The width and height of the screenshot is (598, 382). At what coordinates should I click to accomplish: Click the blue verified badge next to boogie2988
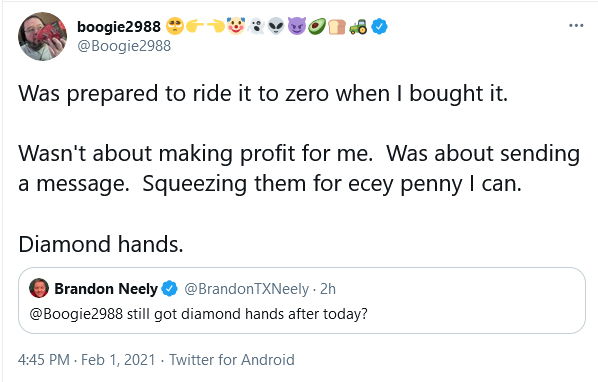tap(379, 27)
